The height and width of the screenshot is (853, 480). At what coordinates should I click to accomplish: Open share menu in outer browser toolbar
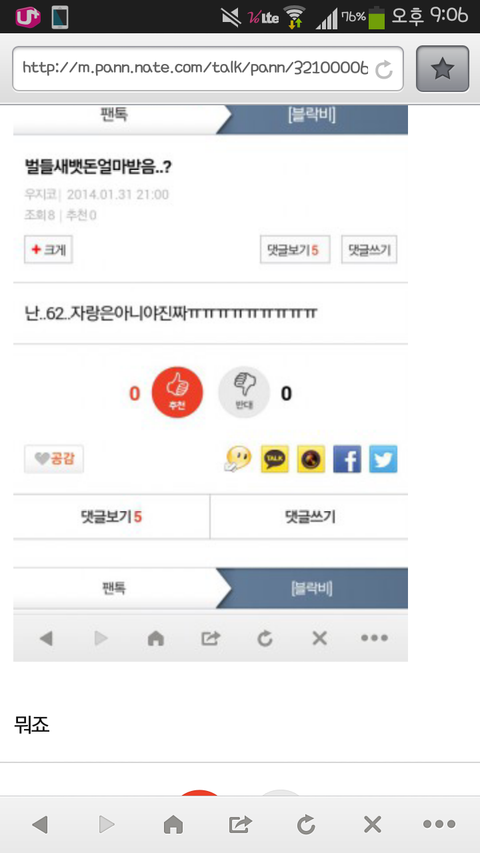click(240, 825)
